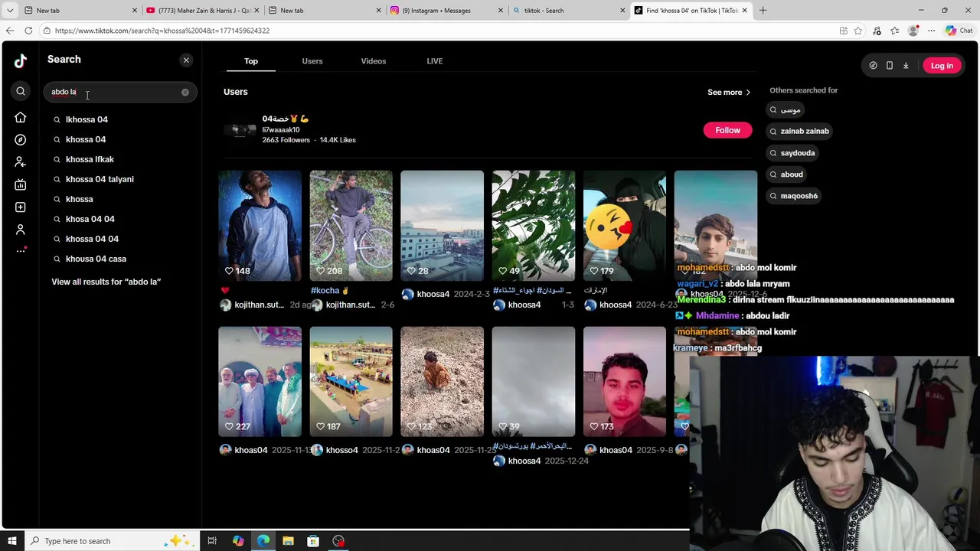Open TikTok logo home link
Viewport: 980px width, 551px height.
pyautogui.click(x=21, y=61)
